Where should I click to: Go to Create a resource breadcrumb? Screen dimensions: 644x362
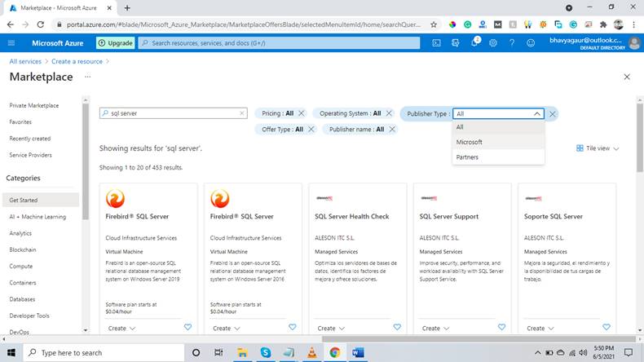point(77,61)
